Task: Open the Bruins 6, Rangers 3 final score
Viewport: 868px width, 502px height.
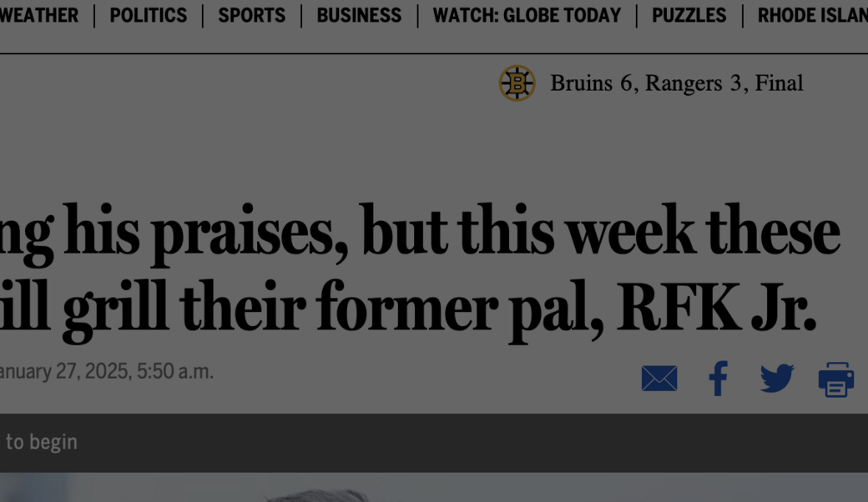Action: (x=651, y=83)
